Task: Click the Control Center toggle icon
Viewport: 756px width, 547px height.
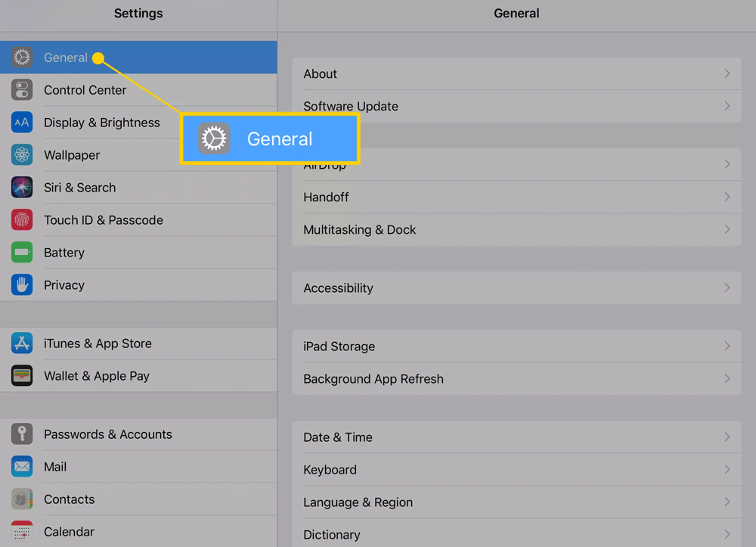Action: [22, 90]
